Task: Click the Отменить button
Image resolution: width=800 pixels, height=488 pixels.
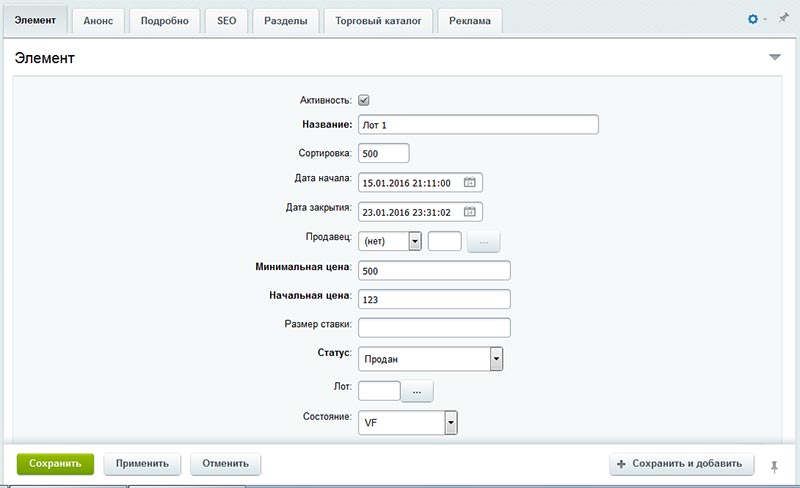Action: [226, 464]
